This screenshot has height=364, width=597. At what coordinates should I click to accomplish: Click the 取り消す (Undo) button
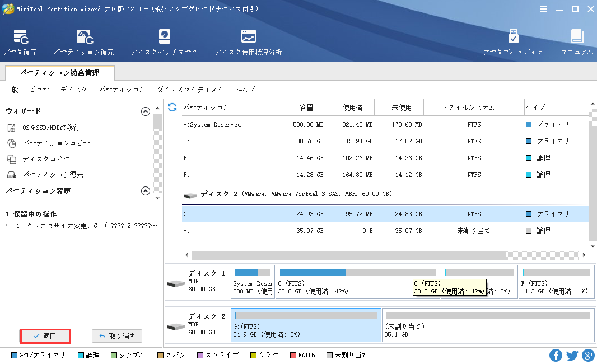117,336
